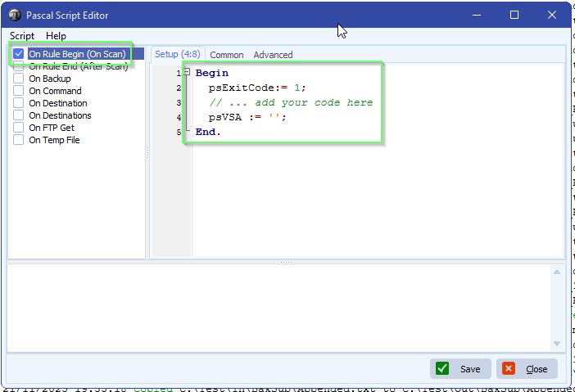The height and width of the screenshot is (392, 575).
Task: Click the horizontal splitter grip above output pane
Action: [286, 262]
